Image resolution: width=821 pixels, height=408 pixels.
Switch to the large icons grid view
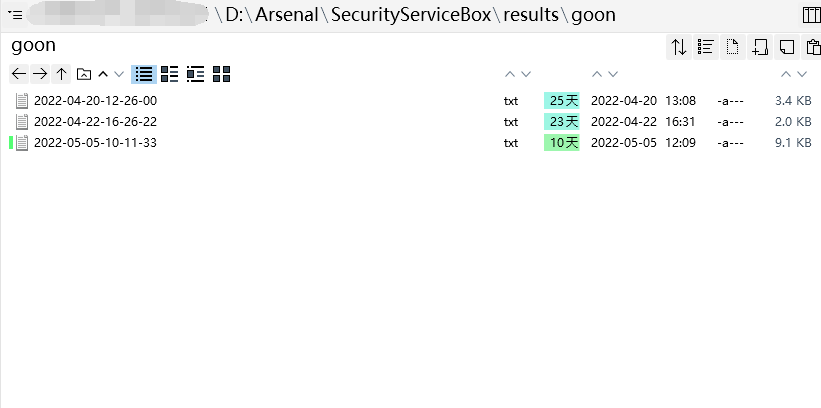[222, 74]
